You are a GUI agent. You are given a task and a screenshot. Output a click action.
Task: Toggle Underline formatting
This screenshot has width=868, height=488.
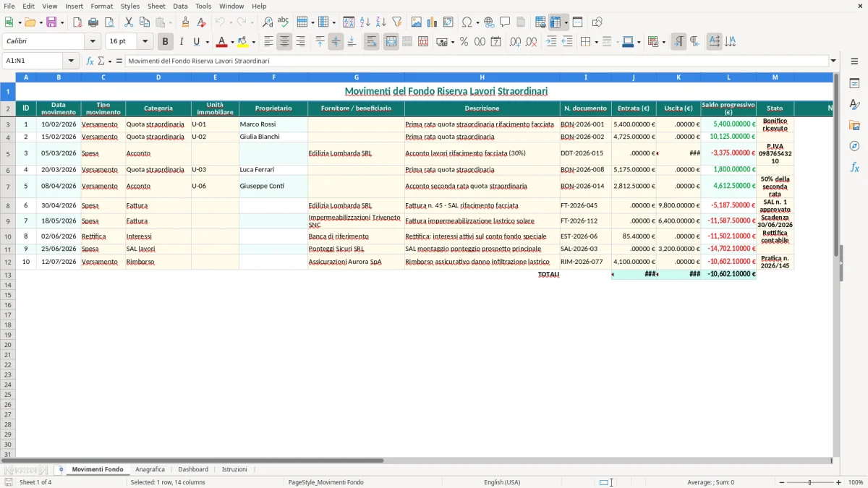[x=196, y=42]
